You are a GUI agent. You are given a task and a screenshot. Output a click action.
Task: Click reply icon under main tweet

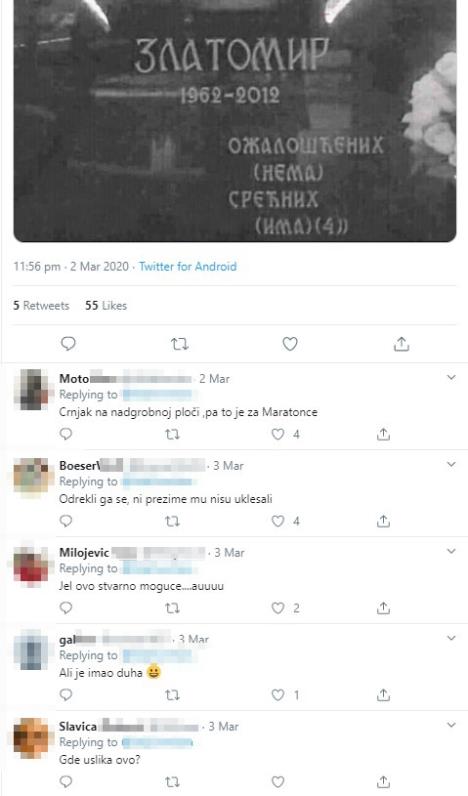68,344
